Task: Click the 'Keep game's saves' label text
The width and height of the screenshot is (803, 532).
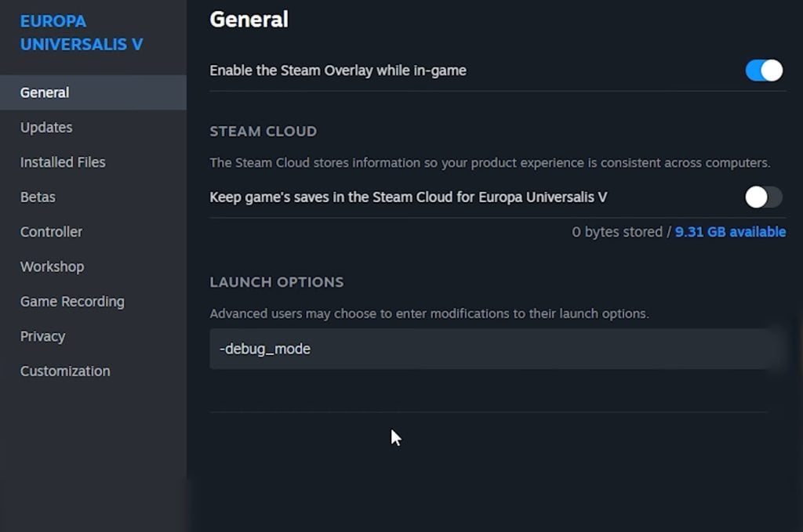Action: (x=408, y=197)
